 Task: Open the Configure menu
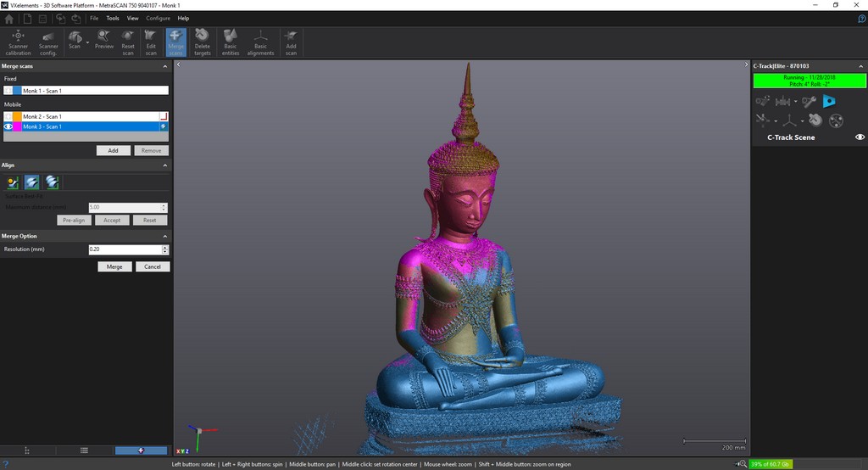pos(158,19)
